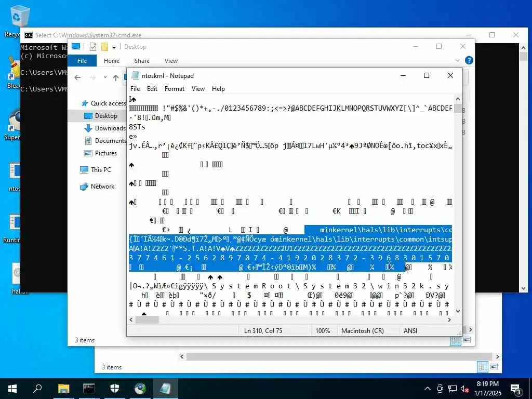Screen dimensions: 532x399
Task: Open the recent locations dropdown in Explorer
Action: pos(105,77)
